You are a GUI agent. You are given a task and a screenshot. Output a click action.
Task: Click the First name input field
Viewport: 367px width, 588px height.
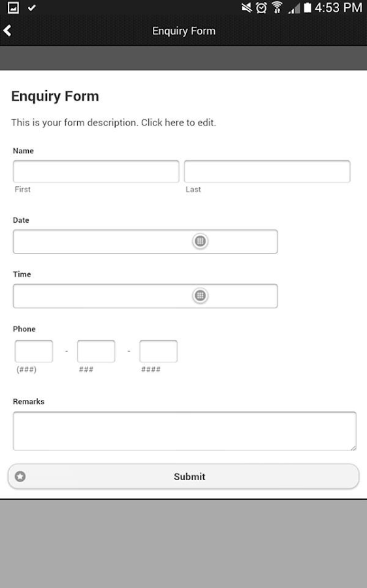(x=96, y=171)
